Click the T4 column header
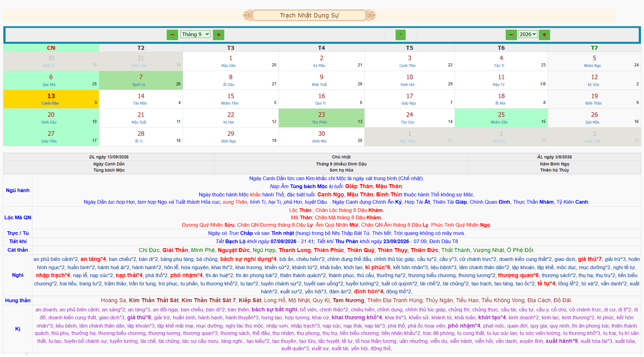644x357 pixels. pyautogui.click(x=321, y=48)
